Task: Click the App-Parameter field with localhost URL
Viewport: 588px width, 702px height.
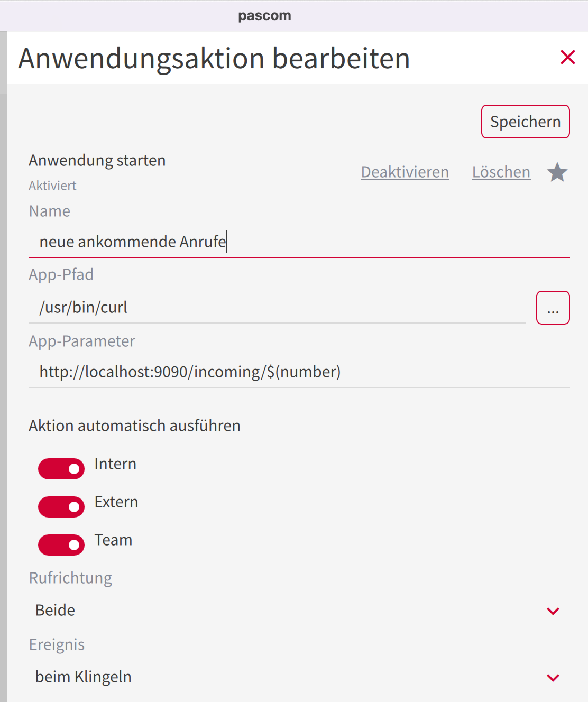Action: (299, 372)
